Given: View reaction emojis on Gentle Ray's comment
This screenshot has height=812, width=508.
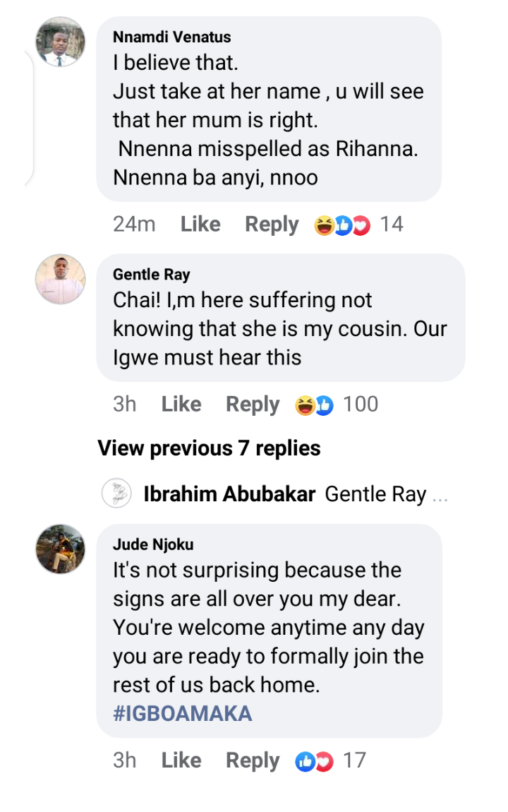Looking at the screenshot, I should [x=314, y=405].
